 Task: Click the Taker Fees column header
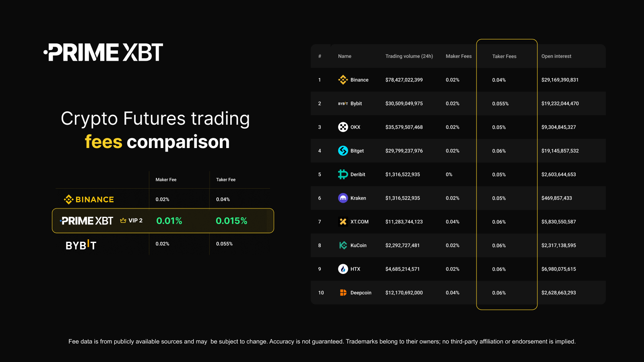click(x=504, y=56)
